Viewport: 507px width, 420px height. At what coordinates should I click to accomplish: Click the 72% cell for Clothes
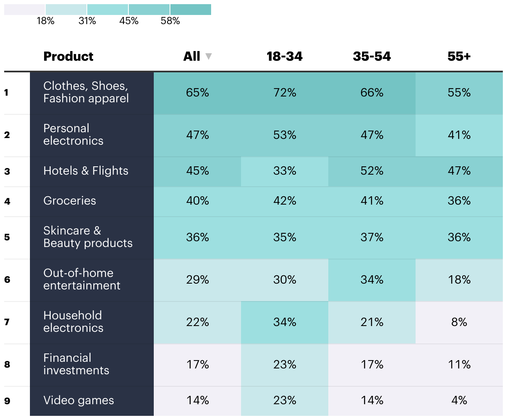pos(285,93)
